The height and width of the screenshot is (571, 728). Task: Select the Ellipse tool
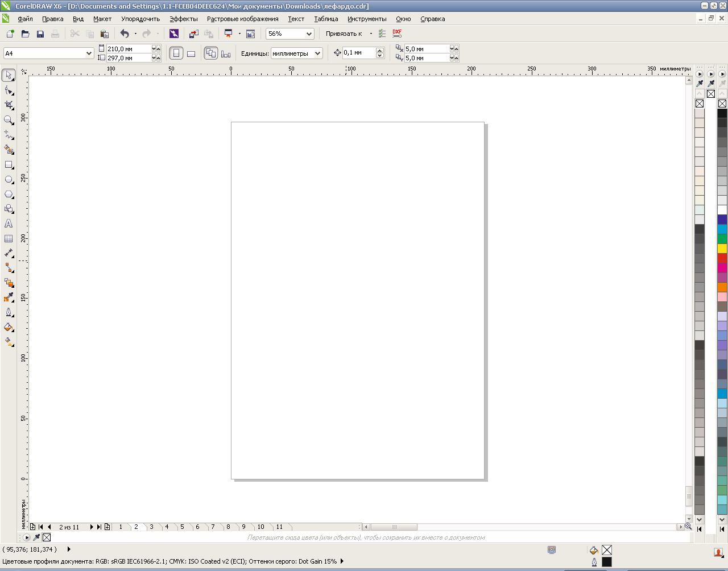click(9, 179)
